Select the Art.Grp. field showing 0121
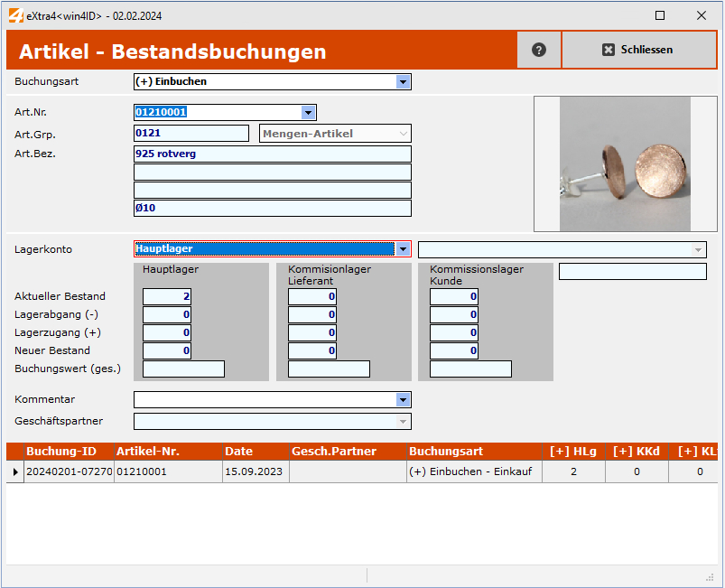The height and width of the screenshot is (588, 725). coord(191,133)
